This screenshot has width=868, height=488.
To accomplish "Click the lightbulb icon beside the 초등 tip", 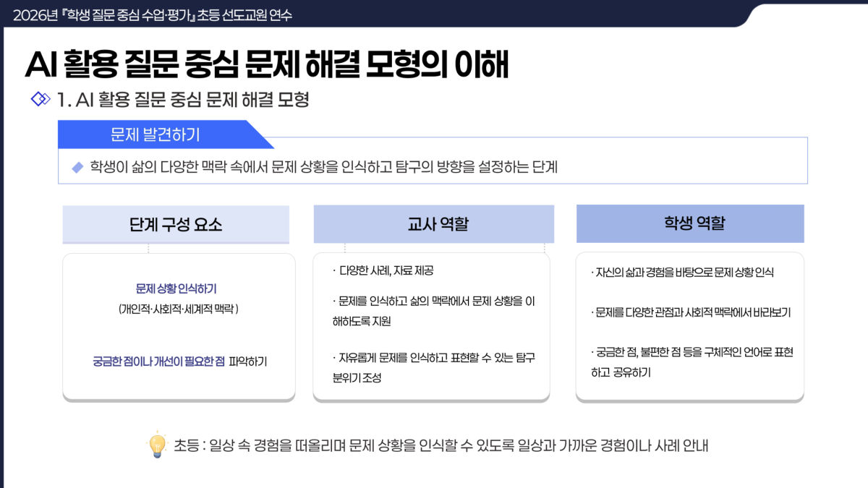I will [x=157, y=445].
